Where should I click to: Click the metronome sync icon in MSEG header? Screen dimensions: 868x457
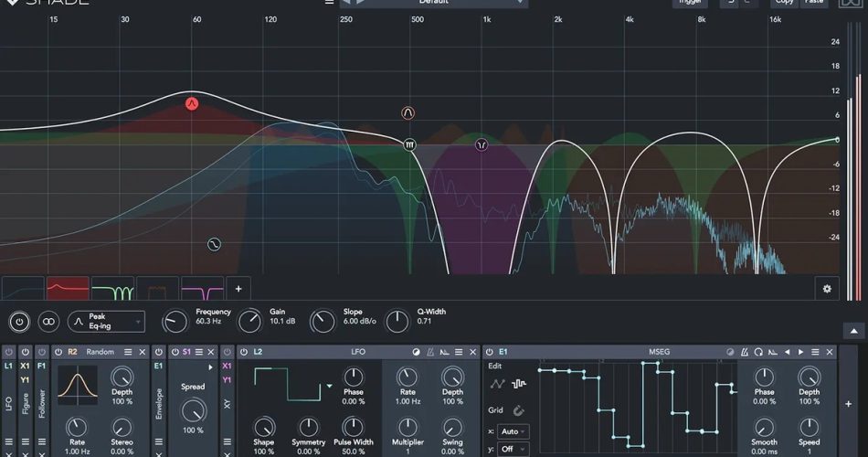pyautogui.click(x=746, y=352)
